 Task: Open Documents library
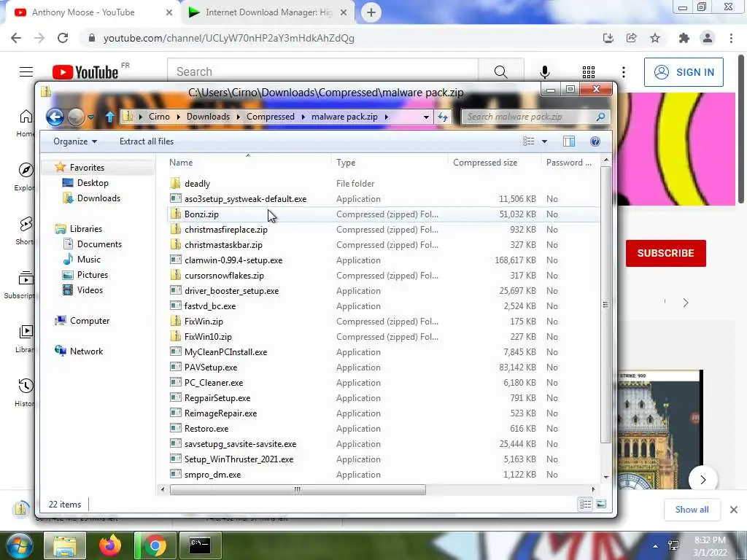(99, 244)
